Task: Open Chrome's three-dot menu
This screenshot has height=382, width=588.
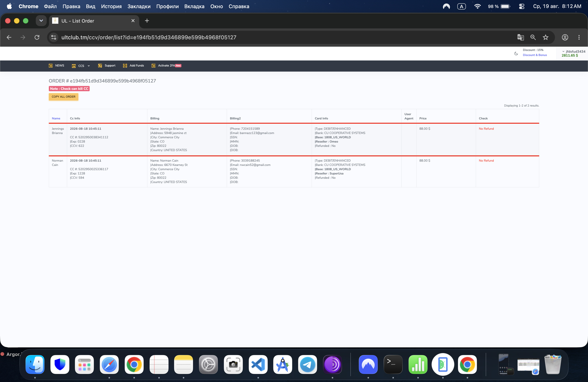Action: [579, 37]
